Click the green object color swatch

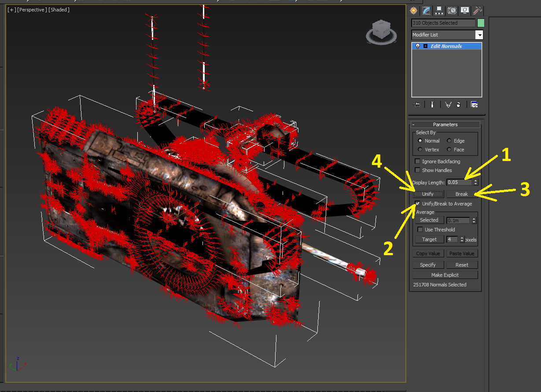tap(481, 23)
